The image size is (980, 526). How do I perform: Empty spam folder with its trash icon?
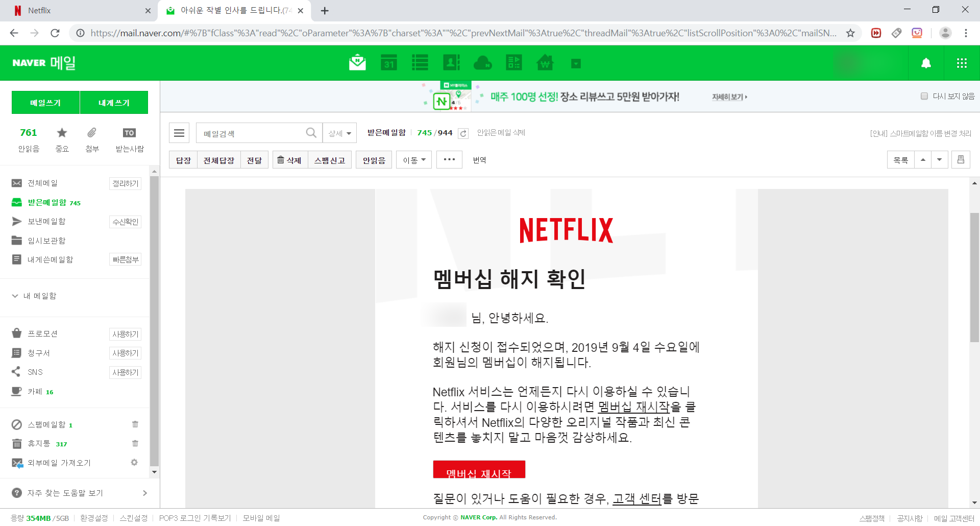(x=135, y=424)
